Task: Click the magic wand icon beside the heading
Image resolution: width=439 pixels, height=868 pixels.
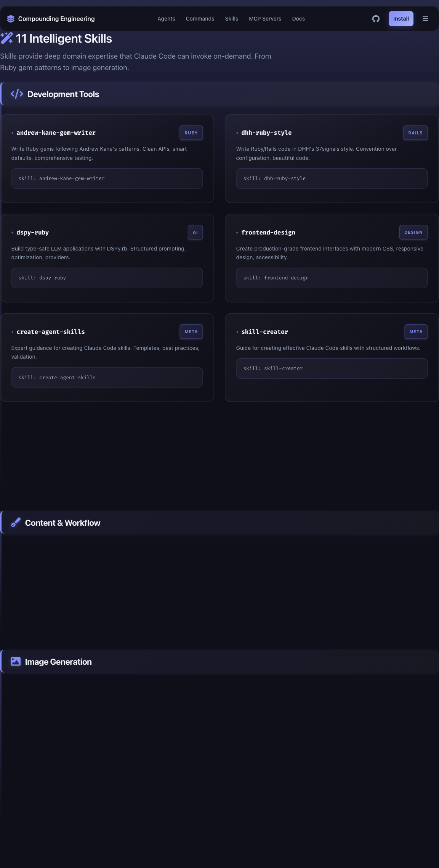Action: [7, 38]
